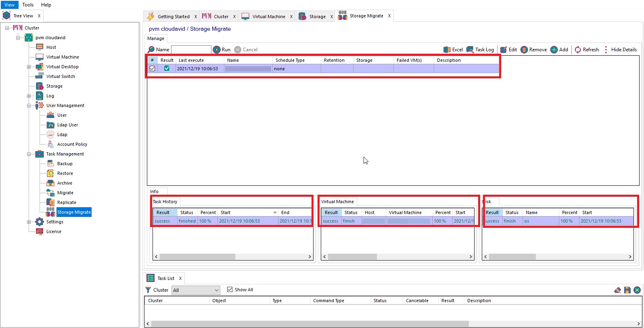Open the View menu
The height and width of the screenshot is (328, 644).
(x=9, y=5)
